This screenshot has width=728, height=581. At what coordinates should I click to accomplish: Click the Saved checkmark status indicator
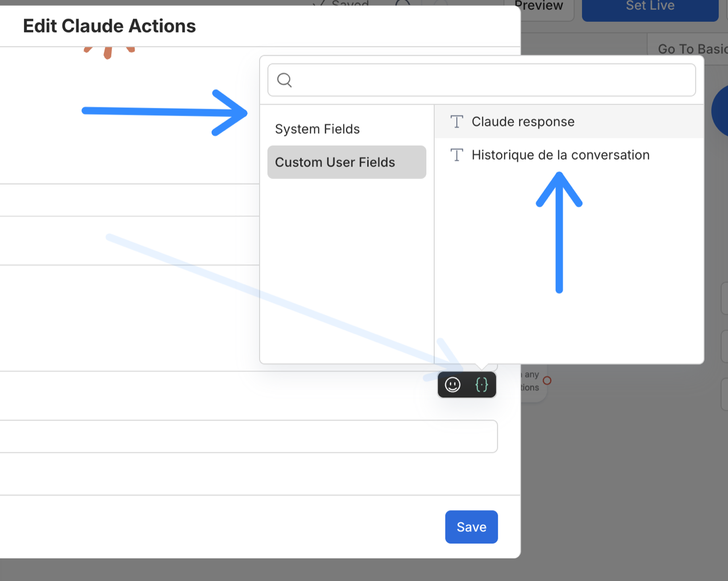point(341,4)
